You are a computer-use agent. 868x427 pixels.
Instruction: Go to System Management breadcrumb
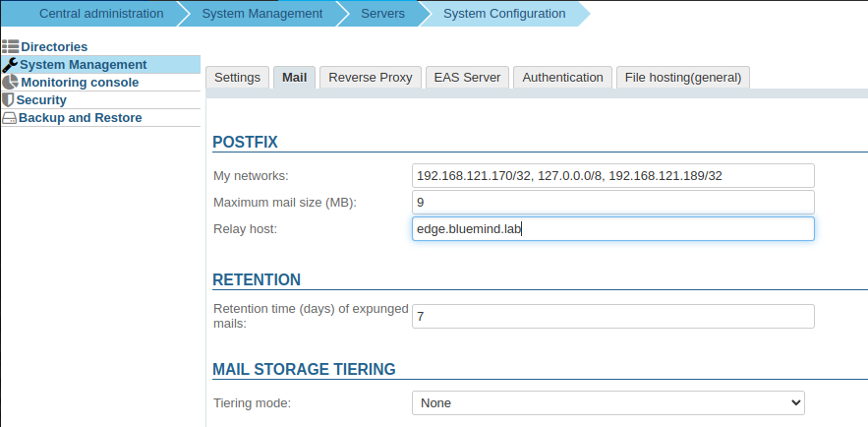tap(261, 14)
